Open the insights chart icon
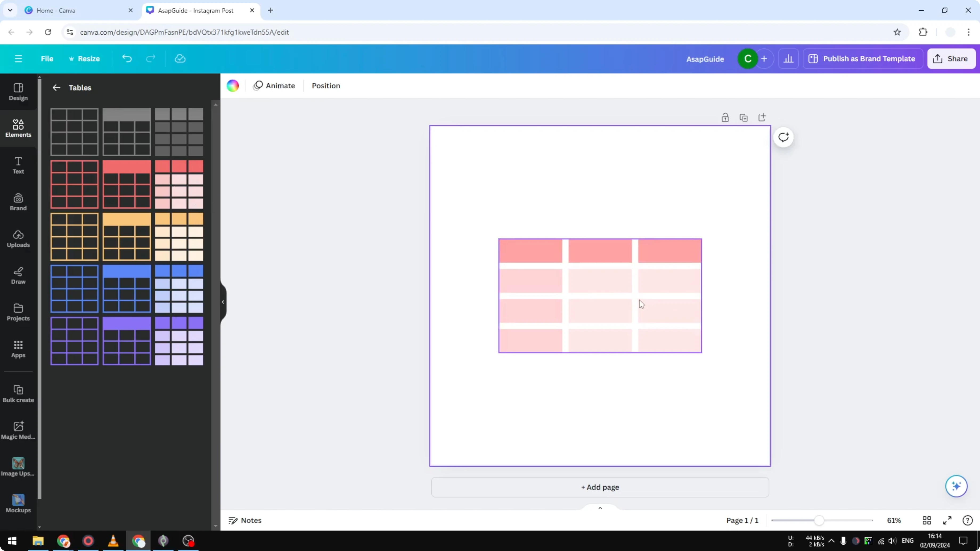 (789, 59)
